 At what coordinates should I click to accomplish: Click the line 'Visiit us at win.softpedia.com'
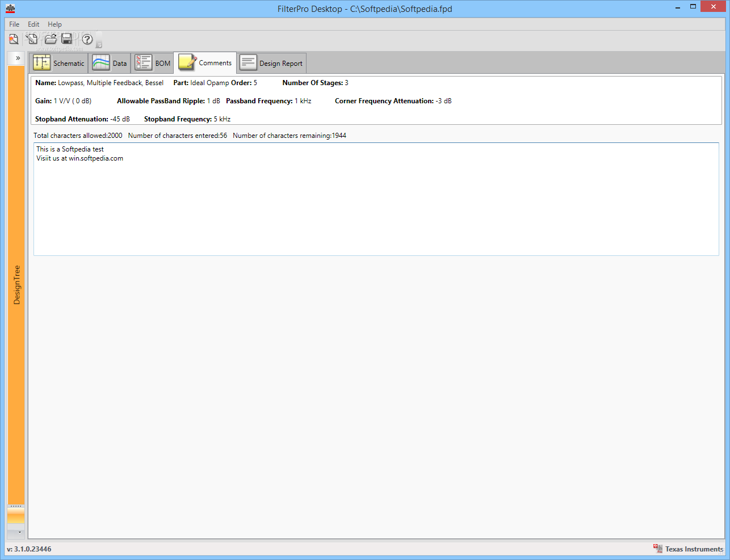coord(79,158)
